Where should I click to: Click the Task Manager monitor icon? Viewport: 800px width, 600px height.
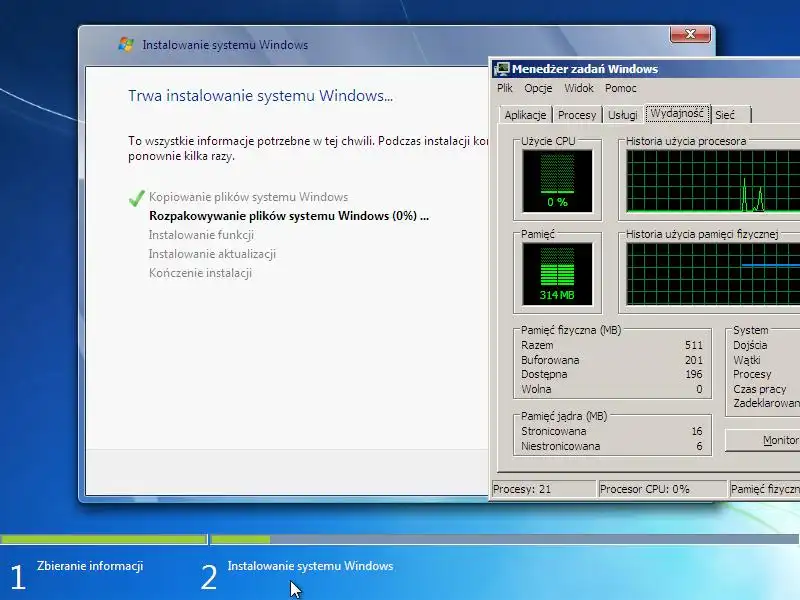[502, 69]
